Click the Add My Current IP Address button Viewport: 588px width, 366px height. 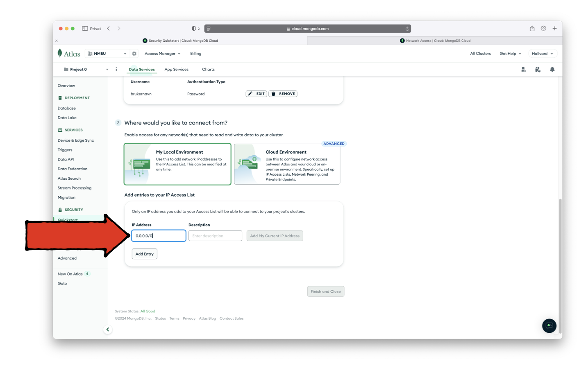coord(275,236)
